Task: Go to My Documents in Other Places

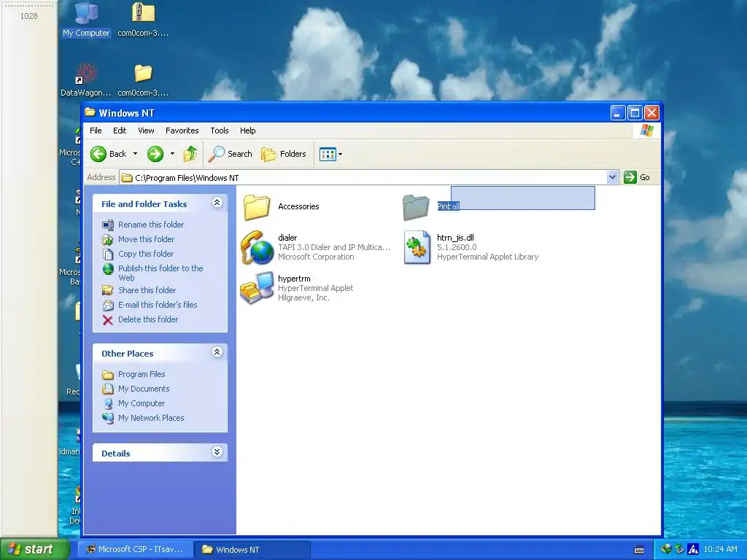Action: [x=144, y=389]
